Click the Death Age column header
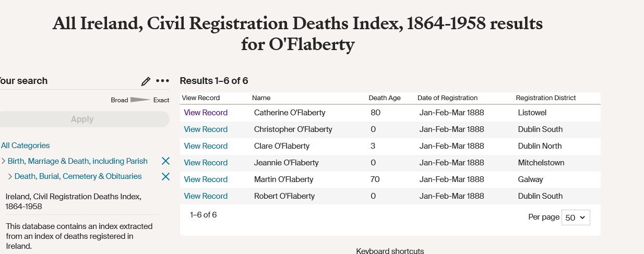Image resolution: width=644 pixels, height=254 pixels. 385,98
